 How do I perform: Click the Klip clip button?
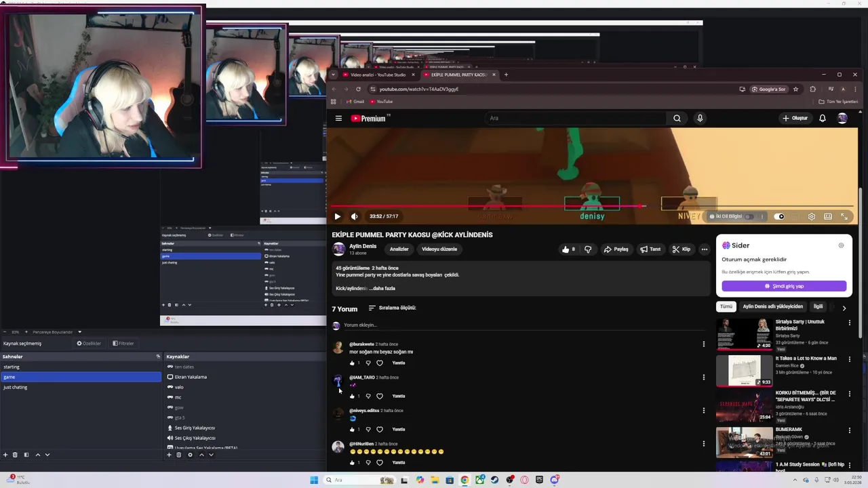click(682, 249)
